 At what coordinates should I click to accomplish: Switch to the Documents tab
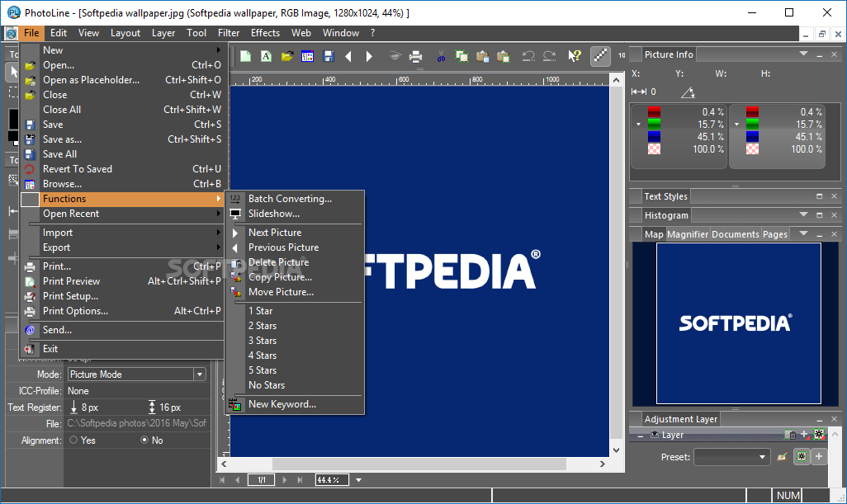[x=736, y=234]
